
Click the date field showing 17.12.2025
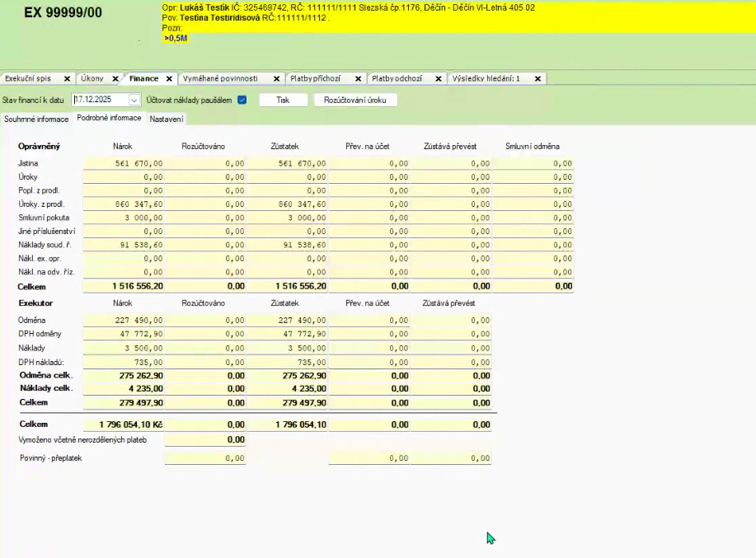point(99,100)
